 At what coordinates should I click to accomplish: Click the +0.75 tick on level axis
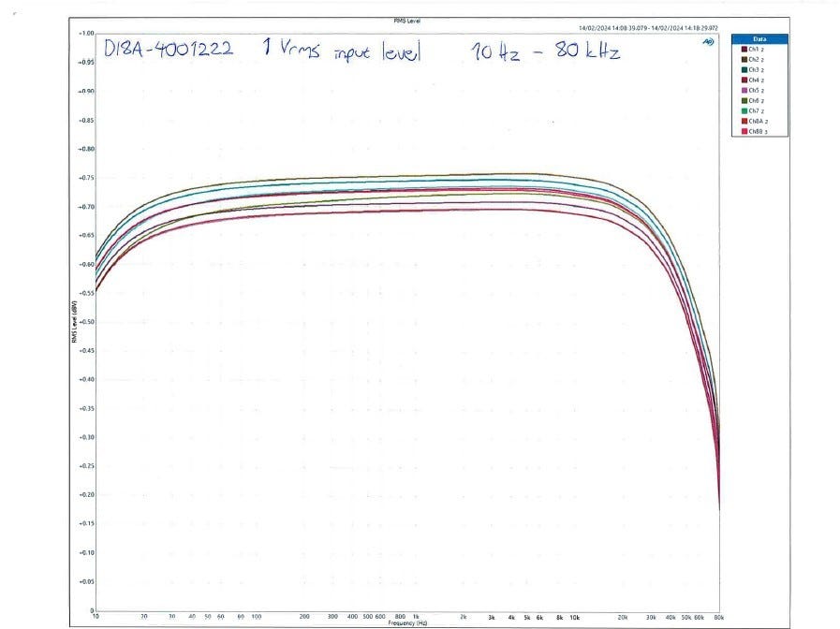[x=86, y=178]
